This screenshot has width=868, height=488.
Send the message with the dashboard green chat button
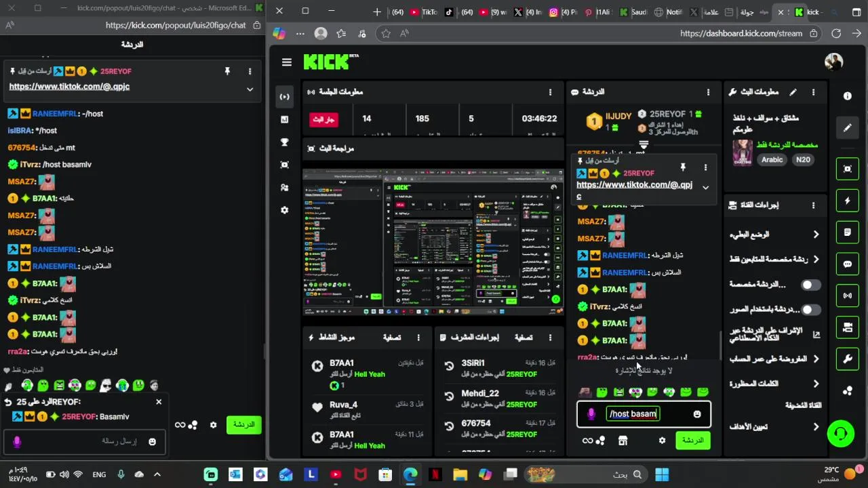coord(692,441)
